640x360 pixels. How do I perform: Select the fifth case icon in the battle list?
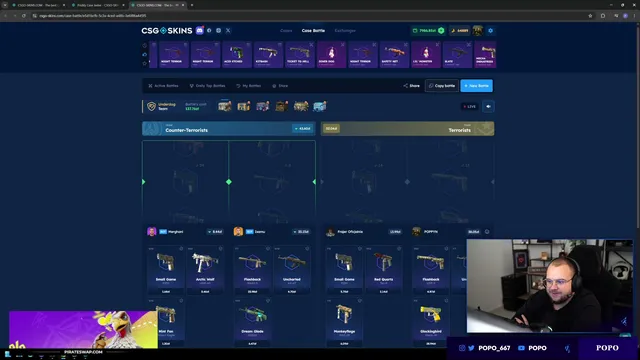(x=301, y=107)
